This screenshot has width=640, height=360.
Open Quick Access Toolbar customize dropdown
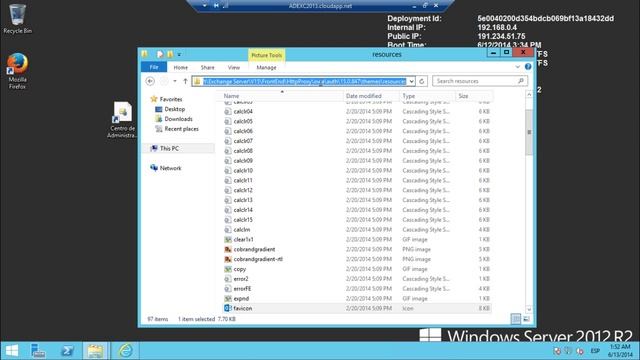pos(179,54)
